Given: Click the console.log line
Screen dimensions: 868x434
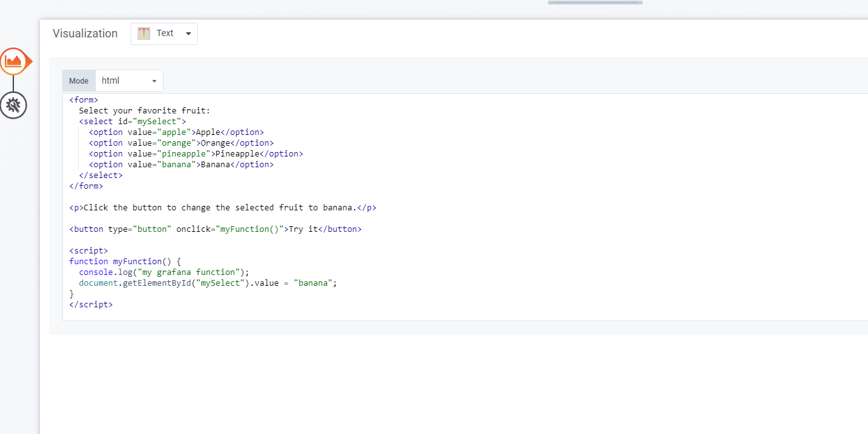Looking at the screenshot, I should [164, 272].
